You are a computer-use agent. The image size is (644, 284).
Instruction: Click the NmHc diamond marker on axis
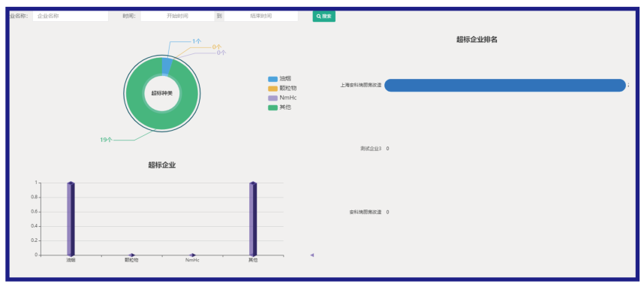pos(192,255)
